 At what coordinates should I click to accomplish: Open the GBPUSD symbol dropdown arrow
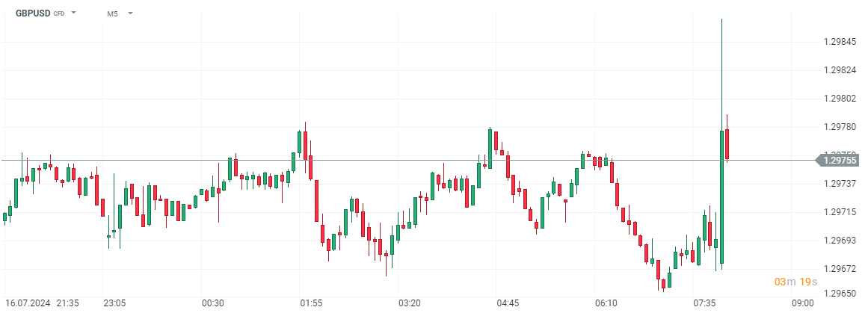coord(73,13)
